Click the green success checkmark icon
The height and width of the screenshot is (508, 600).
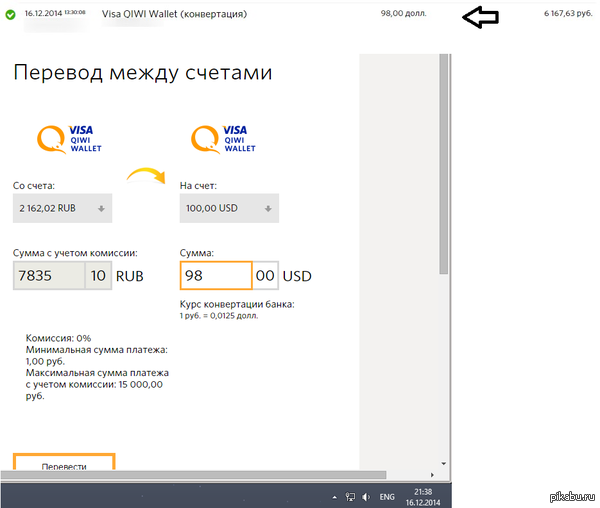coord(10,15)
